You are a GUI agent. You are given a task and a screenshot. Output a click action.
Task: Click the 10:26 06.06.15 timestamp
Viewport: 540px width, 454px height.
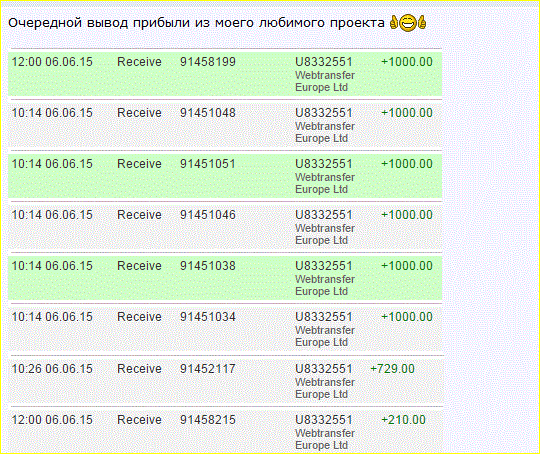tap(52, 369)
